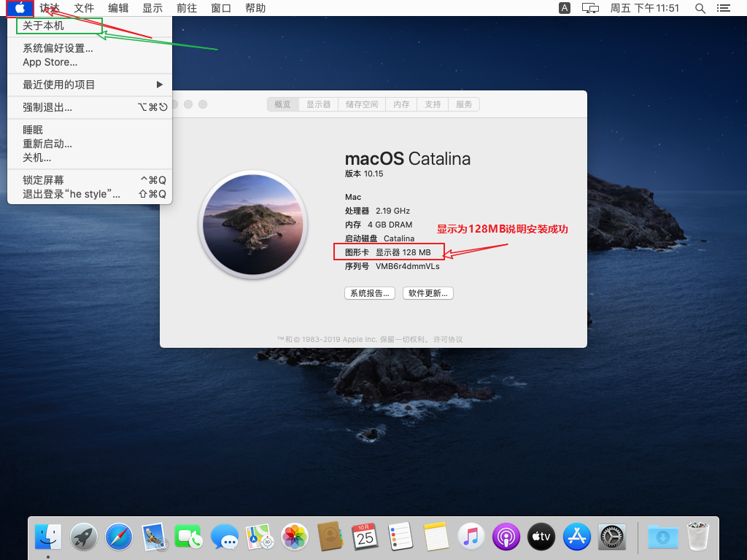Open App Store icon in dock
The width and height of the screenshot is (747, 560).
(x=577, y=537)
